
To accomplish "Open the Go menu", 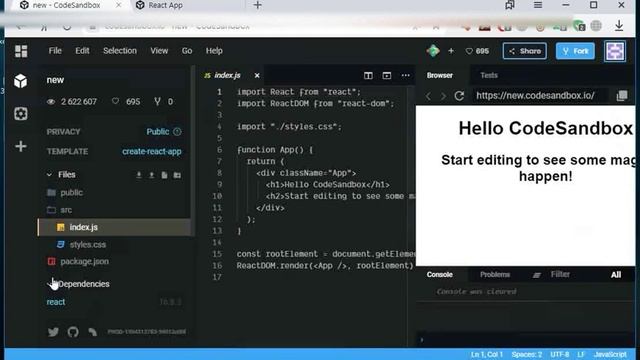I will point(187,51).
